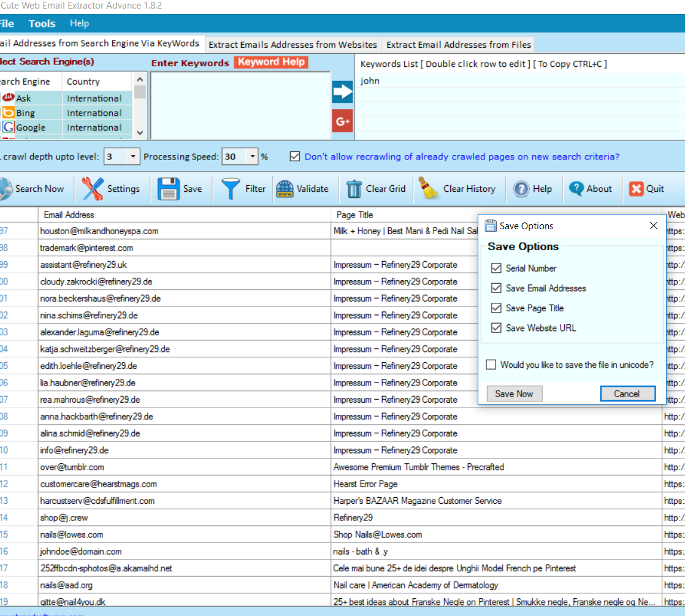Screen dimensions: 685x616
Task: Open the crawl depth level dropdown
Action: (x=132, y=156)
